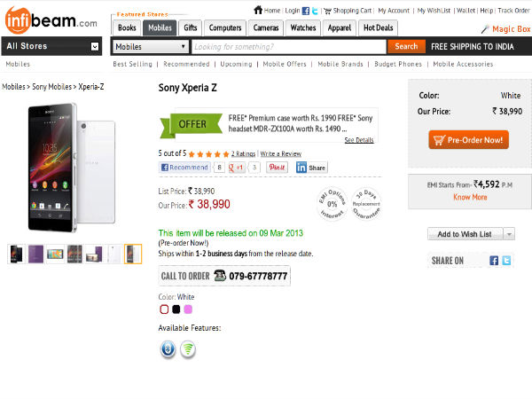Click the Home house icon in the top bar
This screenshot has width=532, height=399.
(x=258, y=11)
